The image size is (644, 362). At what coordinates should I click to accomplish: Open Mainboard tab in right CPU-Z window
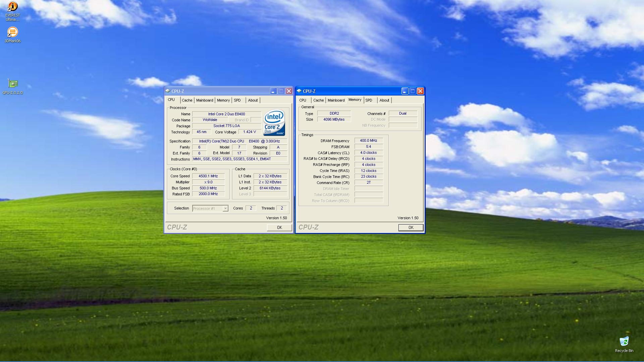point(336,100)
